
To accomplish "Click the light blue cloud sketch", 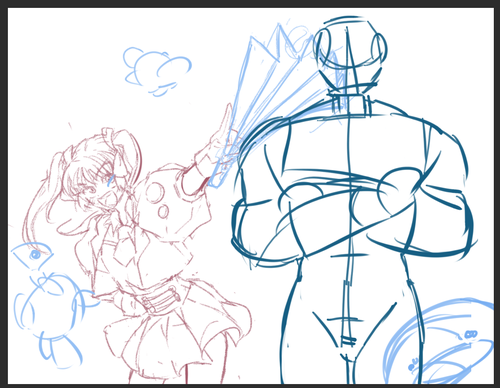I will [157, 71].
